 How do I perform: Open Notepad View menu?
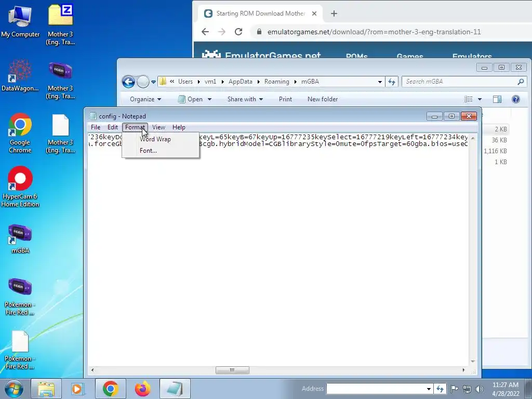[x=158, y=127]
